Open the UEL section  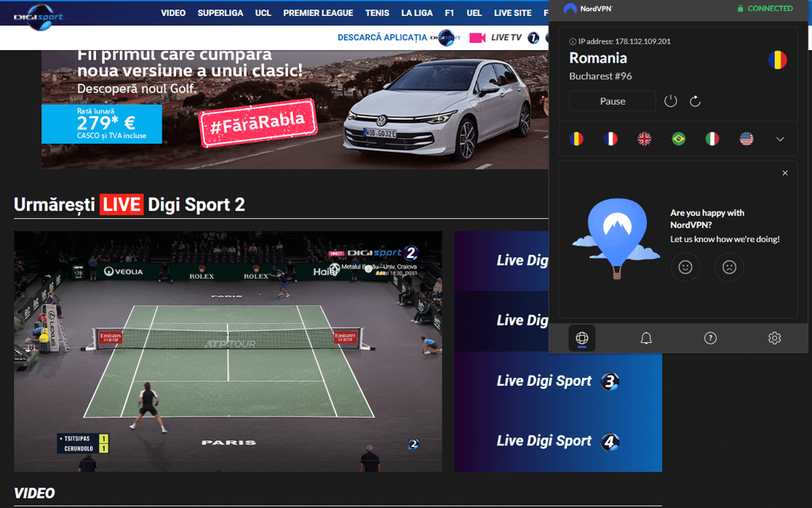tap(474, 13)
